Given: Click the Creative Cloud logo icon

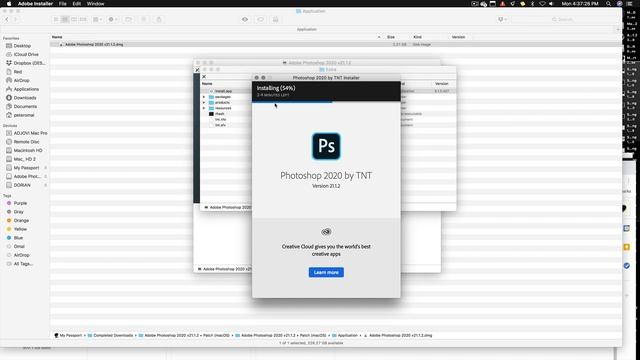Looking at the screenshot, I should click(x=326, y=232).
